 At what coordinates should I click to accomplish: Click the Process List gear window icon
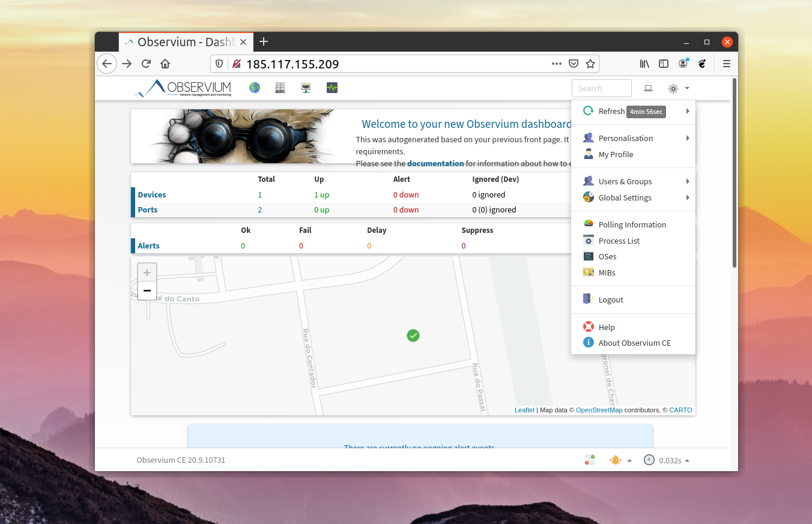(589, 241)
